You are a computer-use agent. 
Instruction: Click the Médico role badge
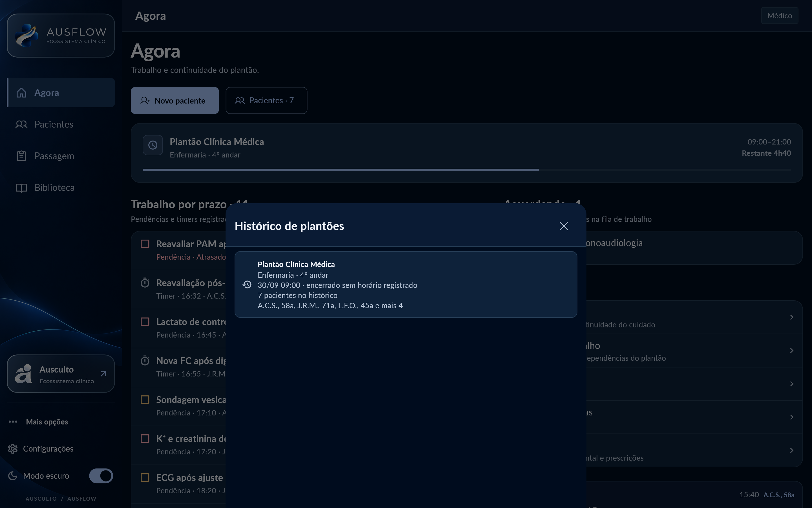780,16
